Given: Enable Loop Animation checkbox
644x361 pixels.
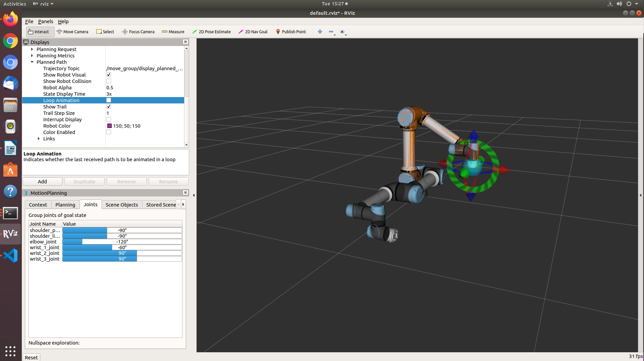Looking at the screenshot, I should click(109, 100).
